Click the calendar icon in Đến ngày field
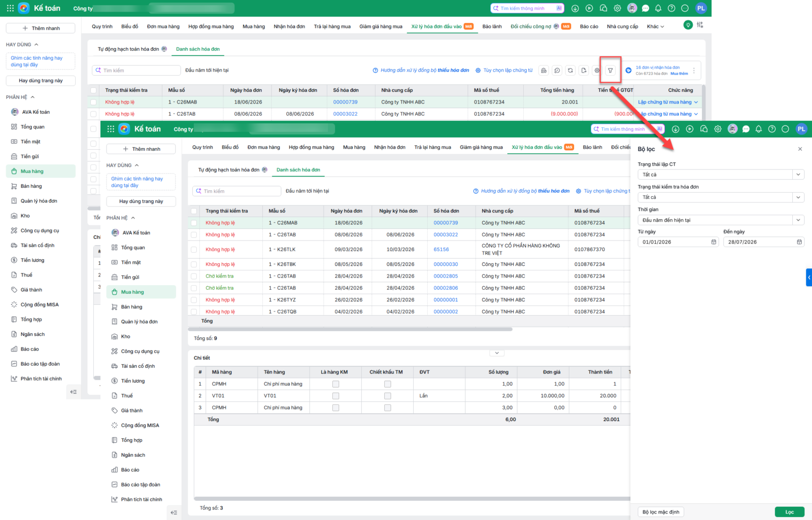Viewport: 812px width, 520px height. click(x=799, y=242)
